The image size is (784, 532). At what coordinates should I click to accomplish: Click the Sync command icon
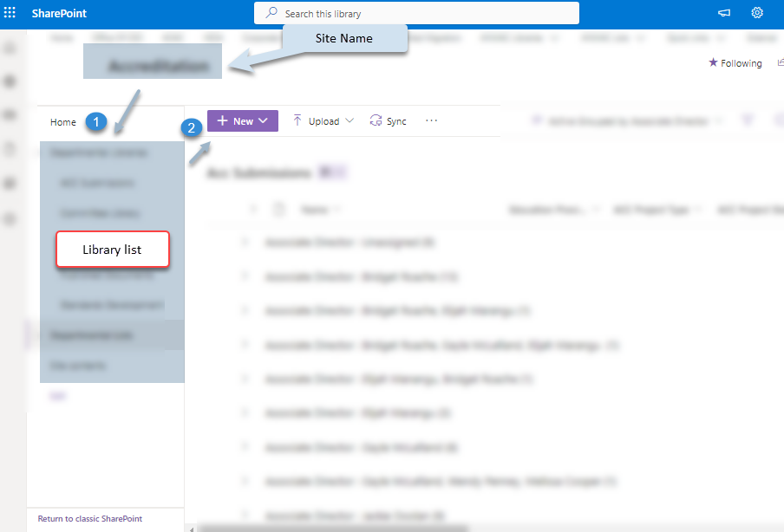(x=376, y=121)
